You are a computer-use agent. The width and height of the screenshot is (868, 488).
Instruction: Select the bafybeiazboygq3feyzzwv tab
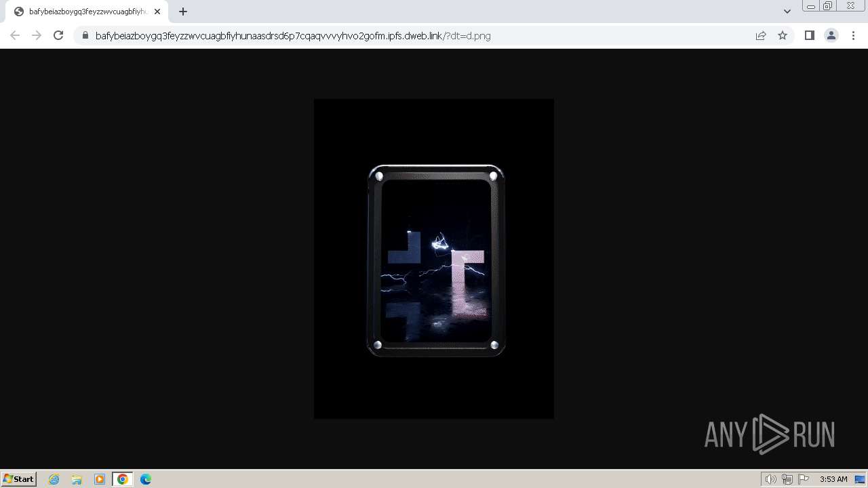(x=87, y=12)
